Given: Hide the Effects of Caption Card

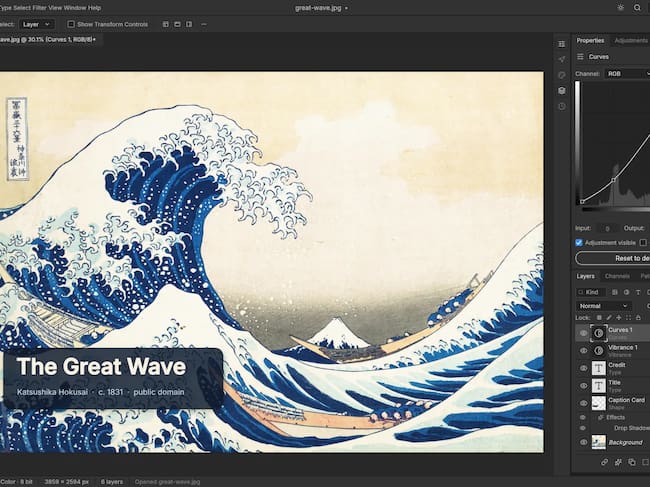Looking at the screenshot, I should pyautogui.click(x=583, y=417).
